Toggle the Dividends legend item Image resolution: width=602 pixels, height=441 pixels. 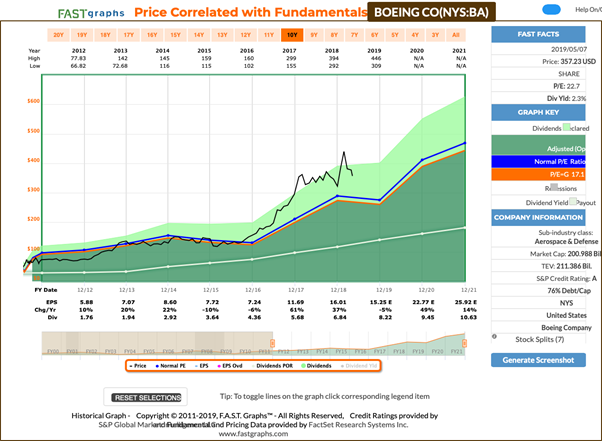coord(316,366)
